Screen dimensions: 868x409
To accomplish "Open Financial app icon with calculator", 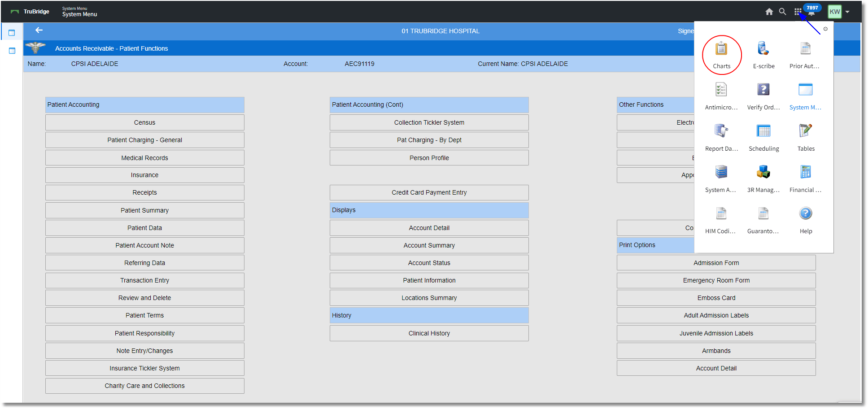I will pyautogui.click(x=806, y=172).
